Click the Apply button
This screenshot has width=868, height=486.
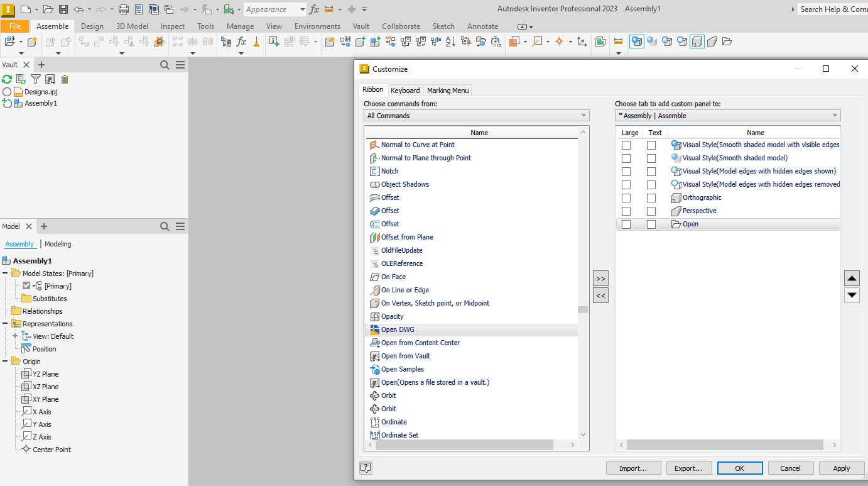[x=841, y=468]
